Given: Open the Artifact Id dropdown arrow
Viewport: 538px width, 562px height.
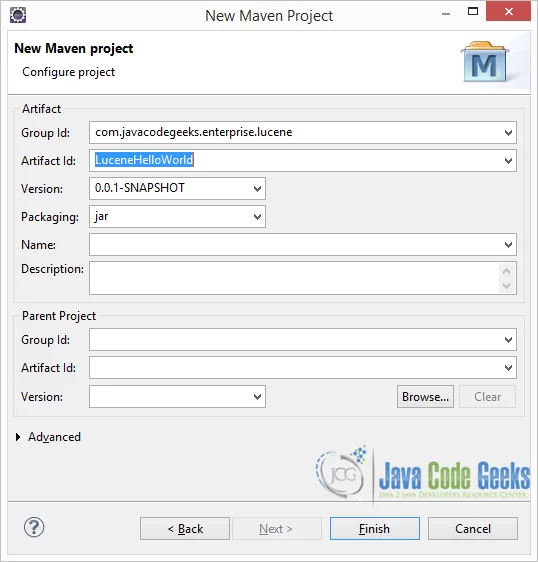Looking at the screenshot, I should pos(508,161).
